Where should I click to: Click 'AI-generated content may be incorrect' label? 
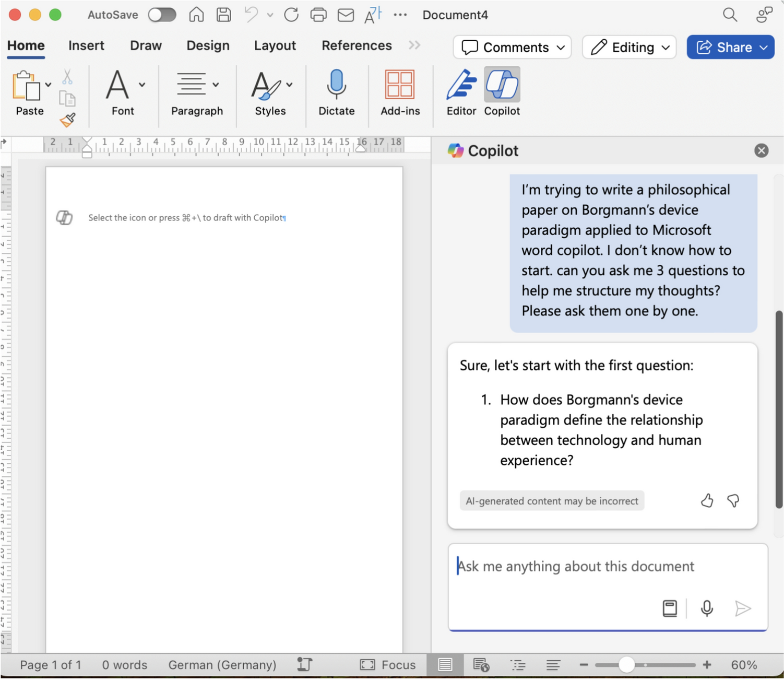click(552, 501)
